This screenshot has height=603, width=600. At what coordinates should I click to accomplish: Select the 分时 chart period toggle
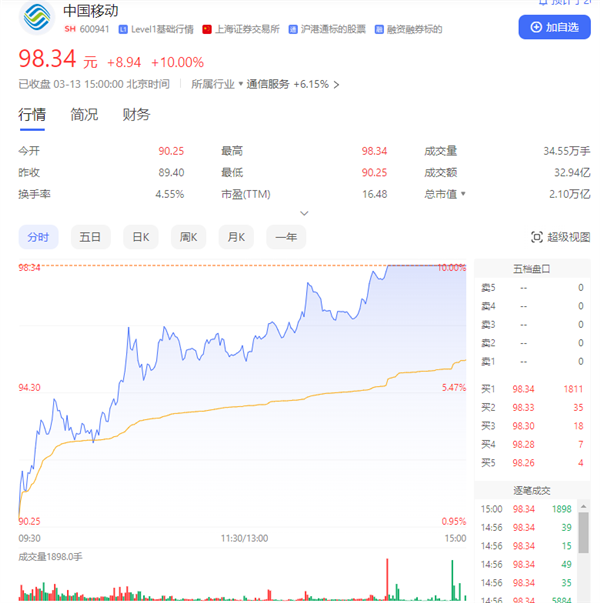coord(38,237)
